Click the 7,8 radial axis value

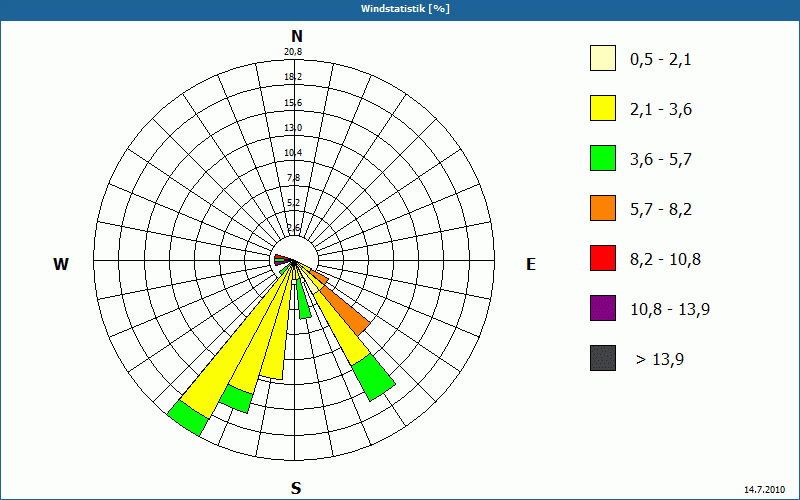[x=294, y=178]
